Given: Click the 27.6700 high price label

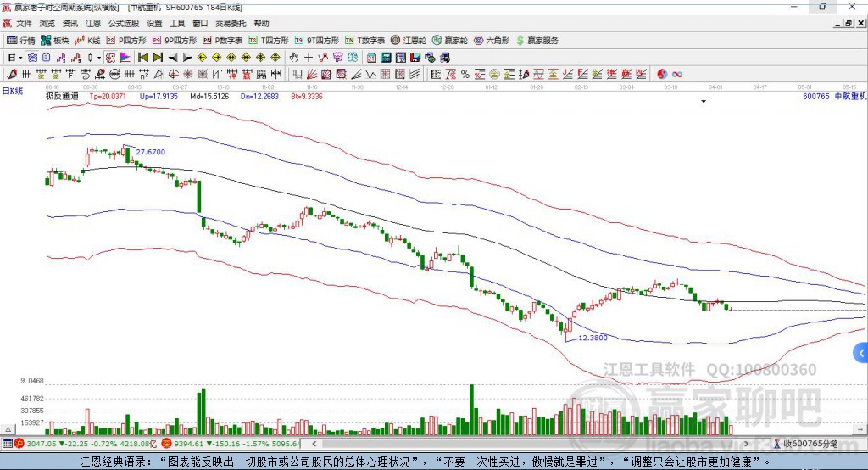Looking at the screenshot, I should point(151,152).
